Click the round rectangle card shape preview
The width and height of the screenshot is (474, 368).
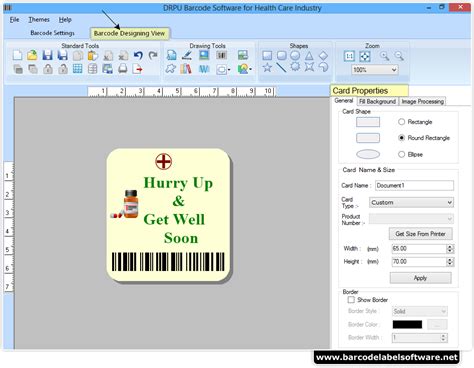pos(368,138)
